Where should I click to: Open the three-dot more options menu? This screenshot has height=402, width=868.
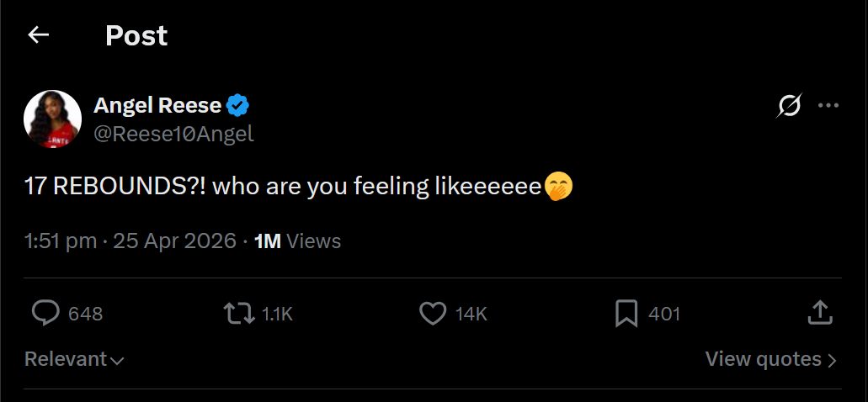click(828, 106)
